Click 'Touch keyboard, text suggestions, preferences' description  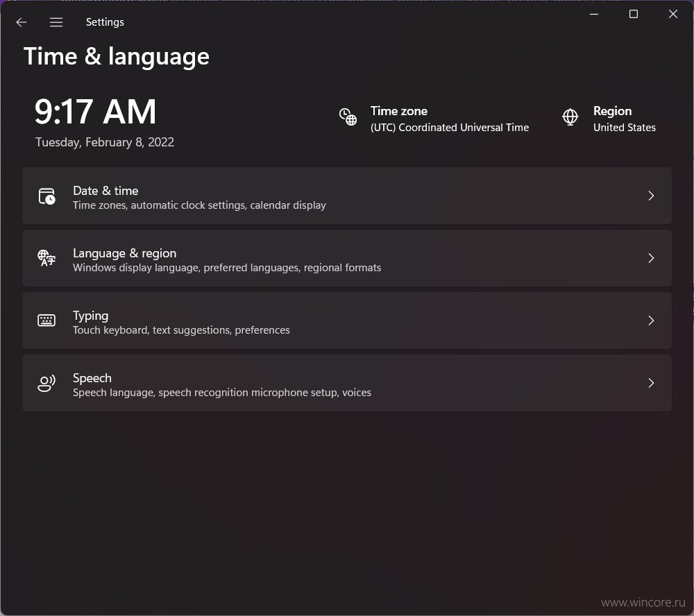(181, 330)
